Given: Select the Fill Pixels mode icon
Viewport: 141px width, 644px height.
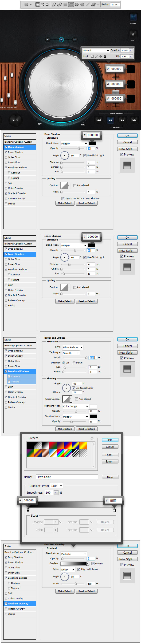Looking at the screenshot, I should pyautogui.click(x=47, y=4).
